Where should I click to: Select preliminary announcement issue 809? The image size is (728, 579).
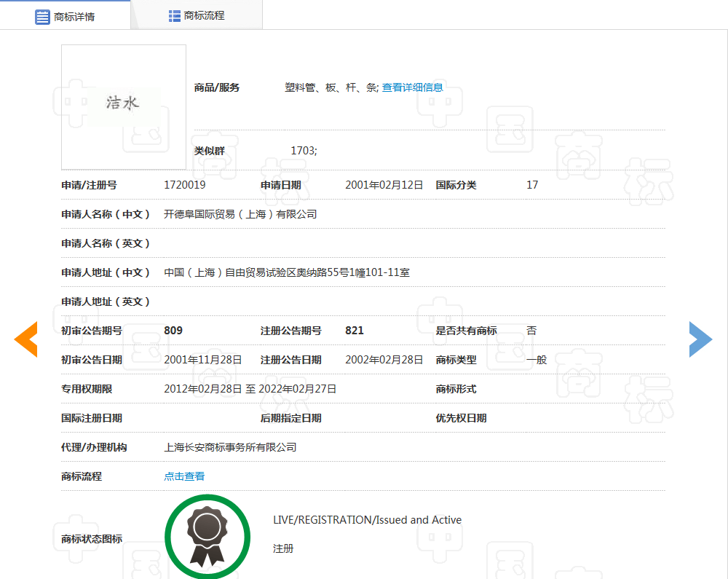[x=173, y=331]
